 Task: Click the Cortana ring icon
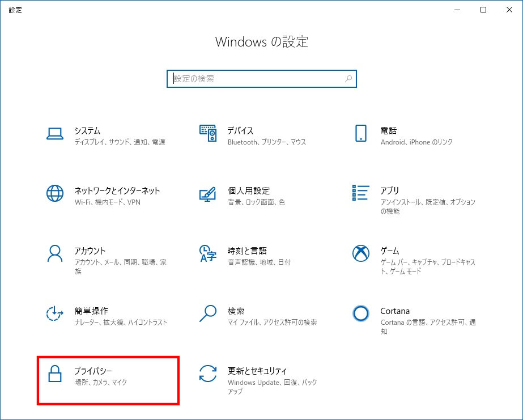point(360,313)
